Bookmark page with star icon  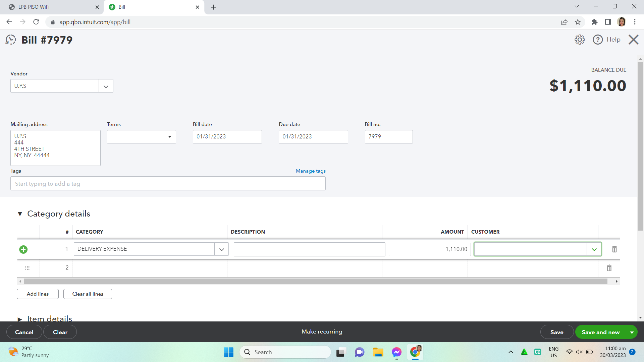point(578,22)
